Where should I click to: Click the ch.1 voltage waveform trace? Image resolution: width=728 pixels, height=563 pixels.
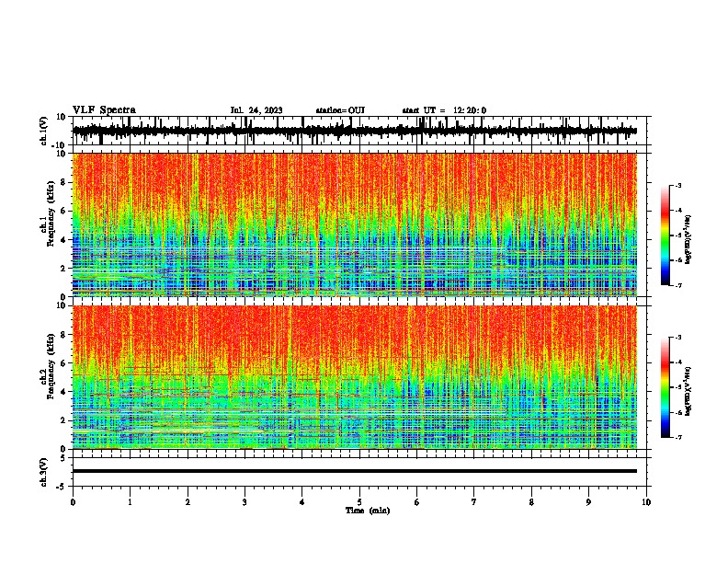coord(355,131)
